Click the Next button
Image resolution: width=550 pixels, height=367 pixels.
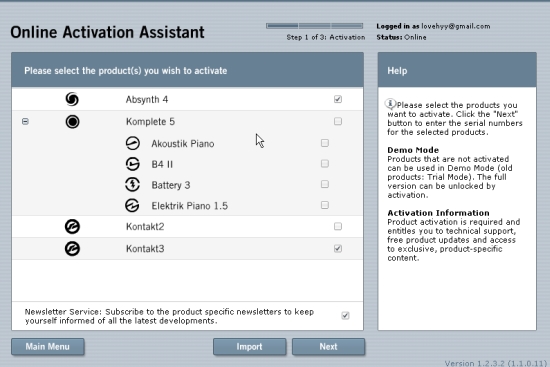tap(328, 347)
